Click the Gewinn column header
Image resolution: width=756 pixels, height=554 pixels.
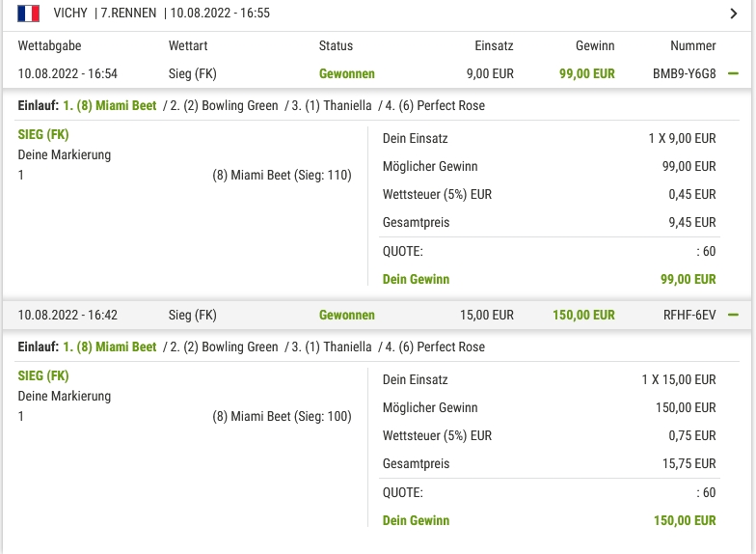[x=596, y=46]
